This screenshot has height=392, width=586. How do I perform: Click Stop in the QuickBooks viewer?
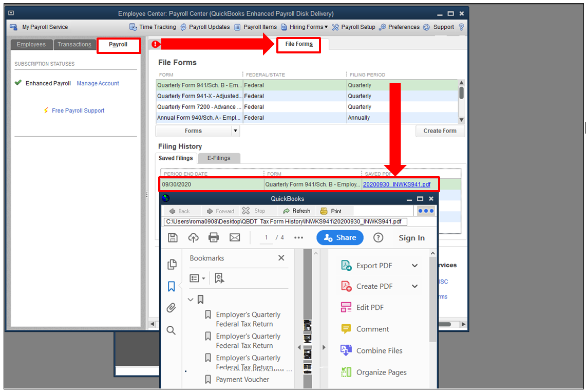[254, 211]
